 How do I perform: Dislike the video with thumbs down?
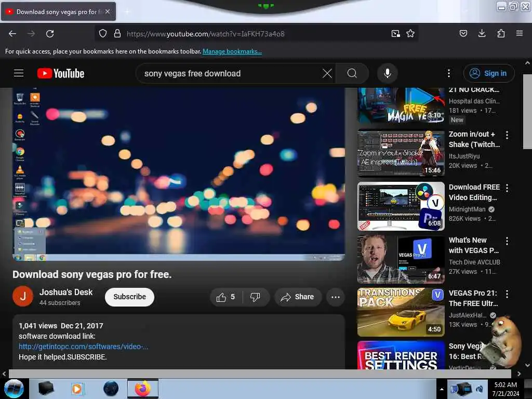pyautogui.click(x=255, y=297)
